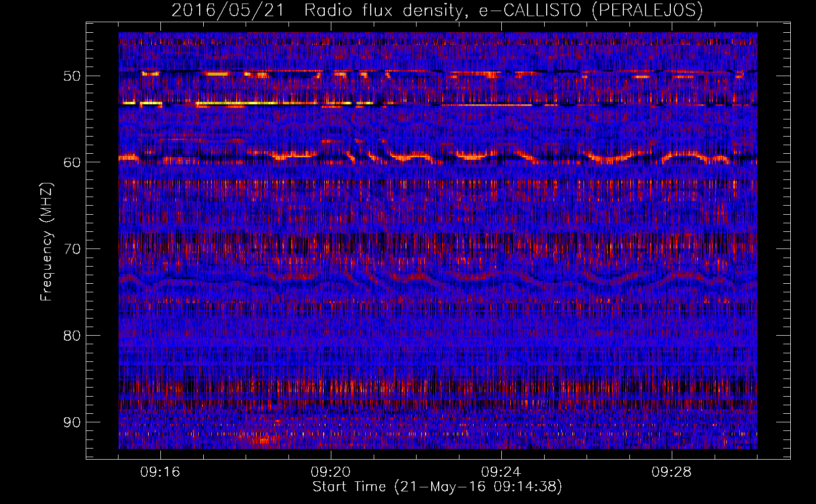Click the 70 frequency tick label
816x504 pixels.
[x=72, y=249]
